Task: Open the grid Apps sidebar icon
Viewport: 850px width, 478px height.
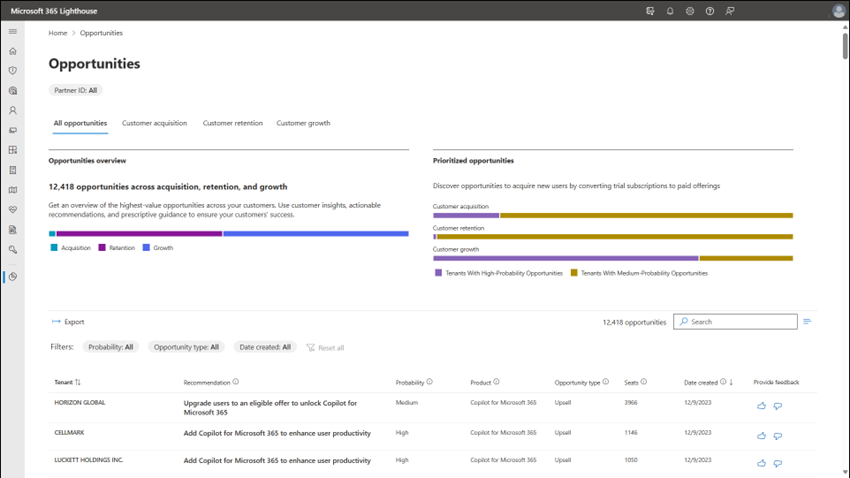Action: click(12, 150)
